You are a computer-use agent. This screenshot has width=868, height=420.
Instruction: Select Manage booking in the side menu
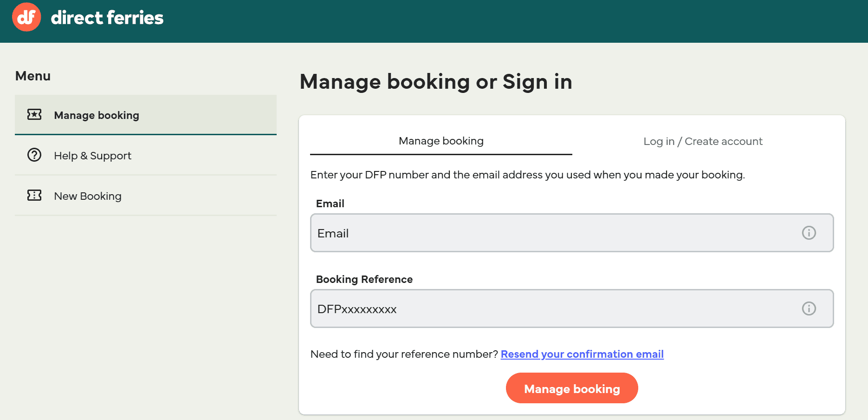pyautogui.click(x=146, y=115)
